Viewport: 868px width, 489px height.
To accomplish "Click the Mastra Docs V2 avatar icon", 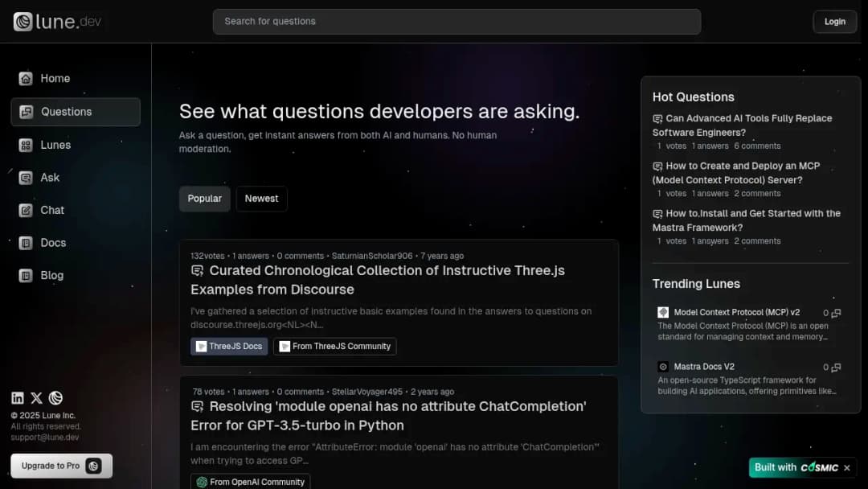I will click(663, 367).
